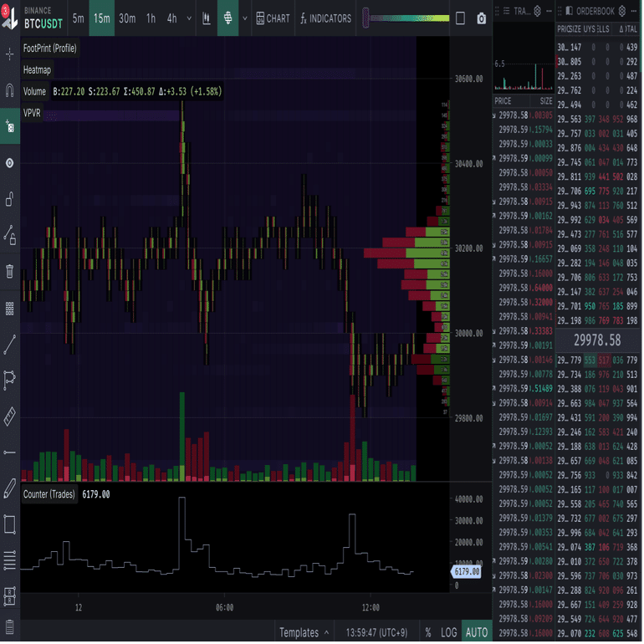Screen dimensions: 644x644
Task: Toggle the fullscreen layout square icon
Action: 460,18
